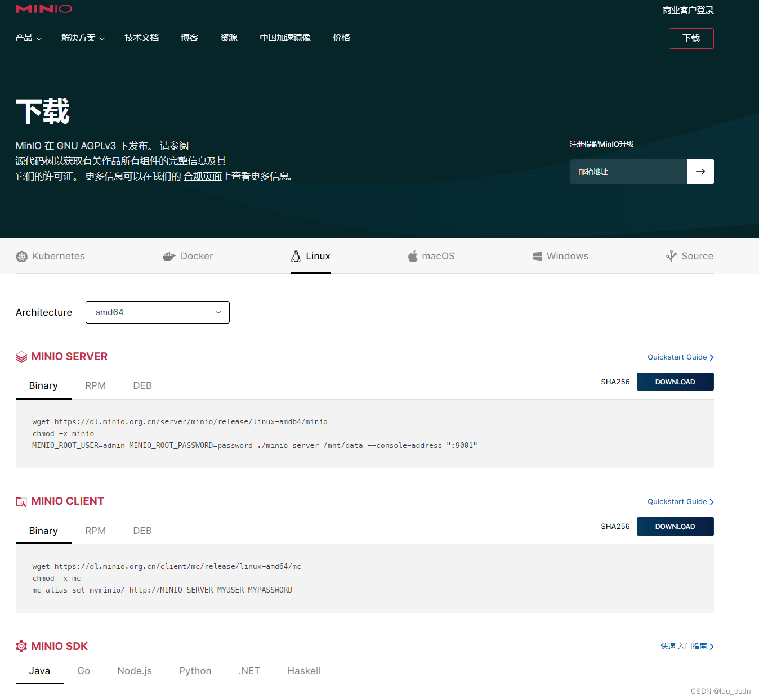Select the Haskell SDK tab

click(x=304, y=671)
